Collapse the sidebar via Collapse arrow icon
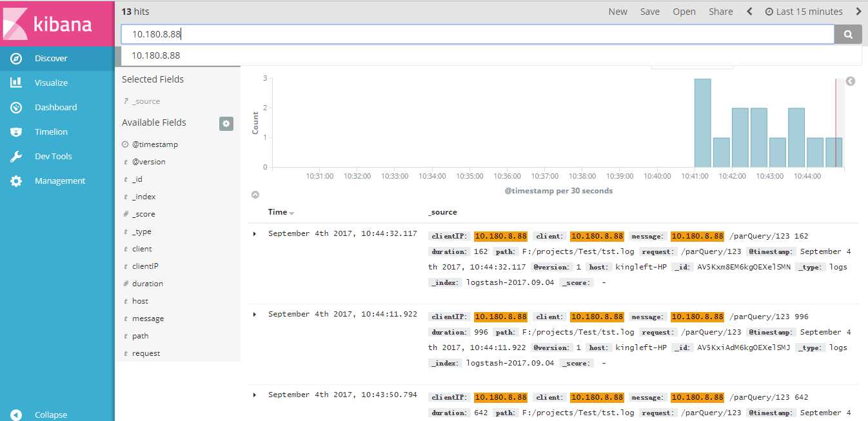Image resolution: width=868 pixels, height=421 pixels. click(16, 415)
